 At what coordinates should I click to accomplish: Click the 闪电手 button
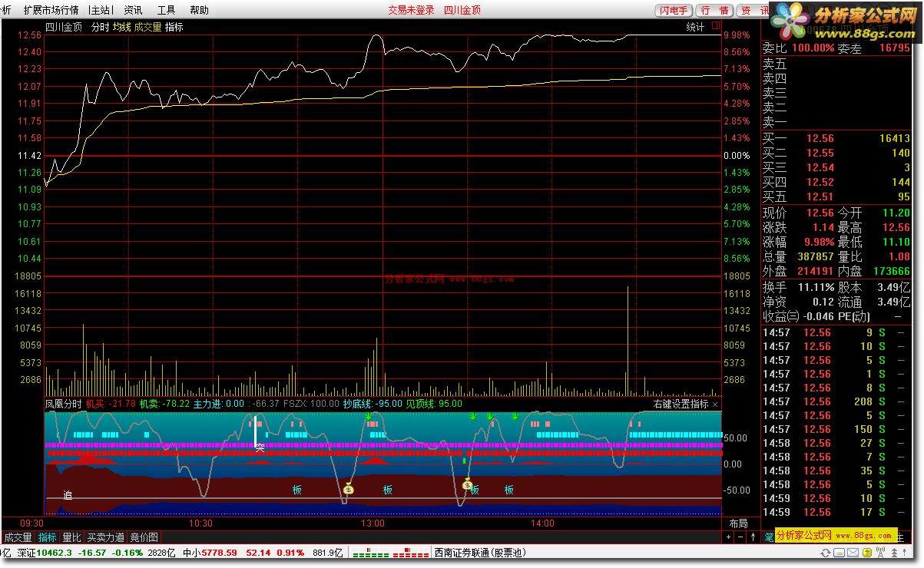(674, 10)
